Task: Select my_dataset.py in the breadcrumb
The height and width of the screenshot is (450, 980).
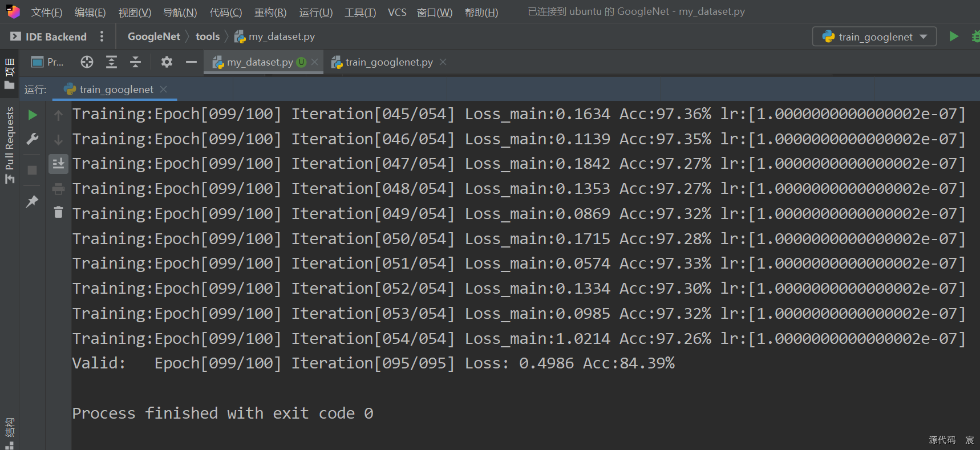Action: point(275,37)
